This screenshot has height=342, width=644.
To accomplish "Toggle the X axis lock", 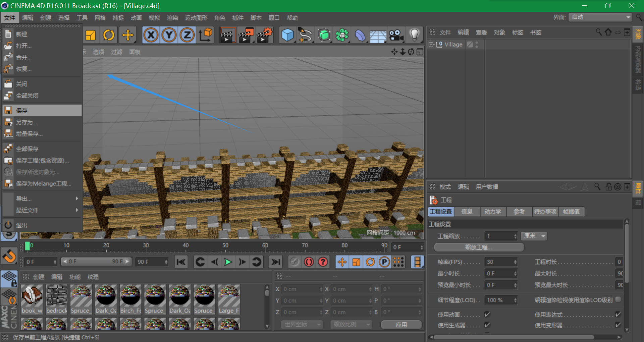I will [x=151, y=35].
